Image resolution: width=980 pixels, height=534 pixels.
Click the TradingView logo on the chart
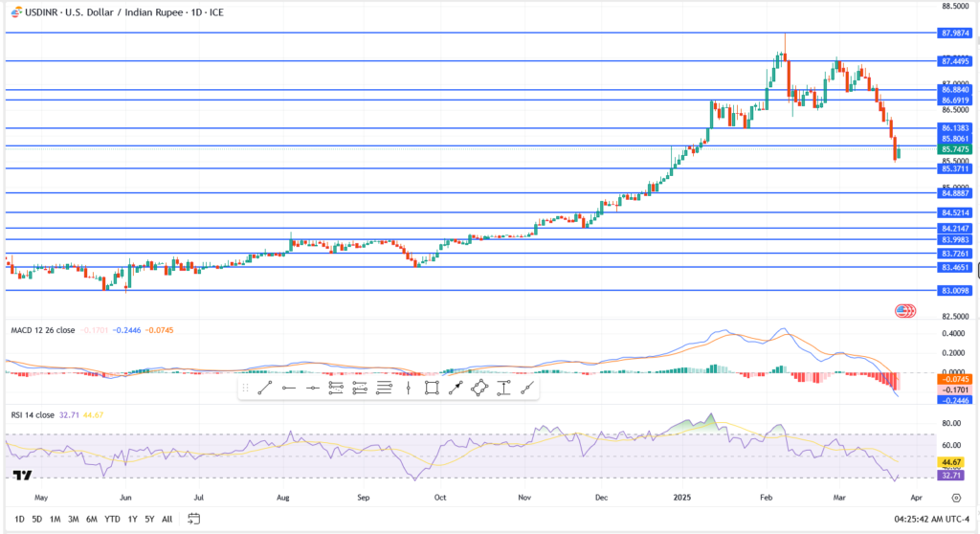[x=23, y=475]
